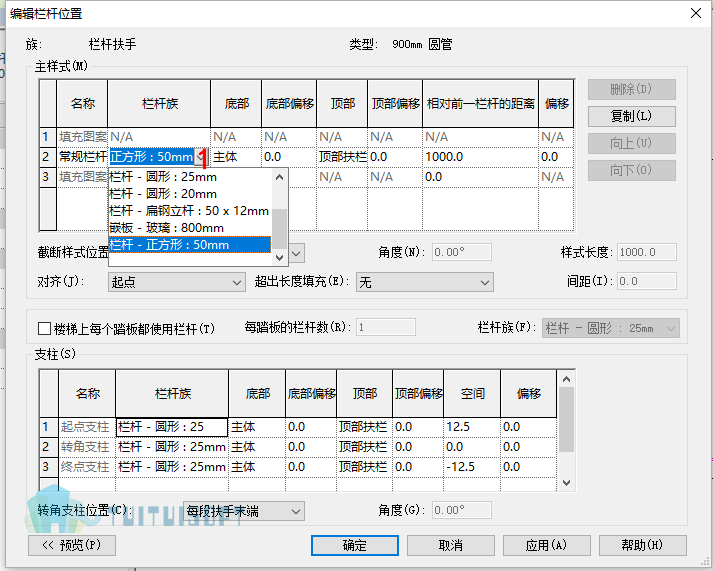Screen dimensions: 713x571
Task: Click the 帮助(H) button
Action: [643, 545]
